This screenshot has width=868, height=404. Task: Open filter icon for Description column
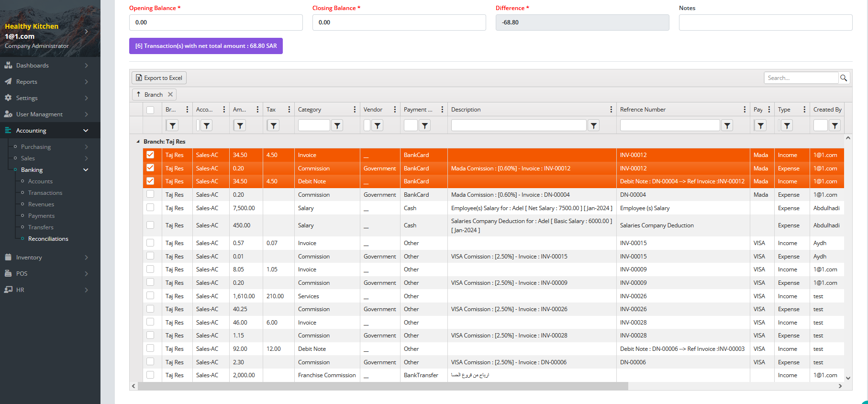click(x=593, y=125)
